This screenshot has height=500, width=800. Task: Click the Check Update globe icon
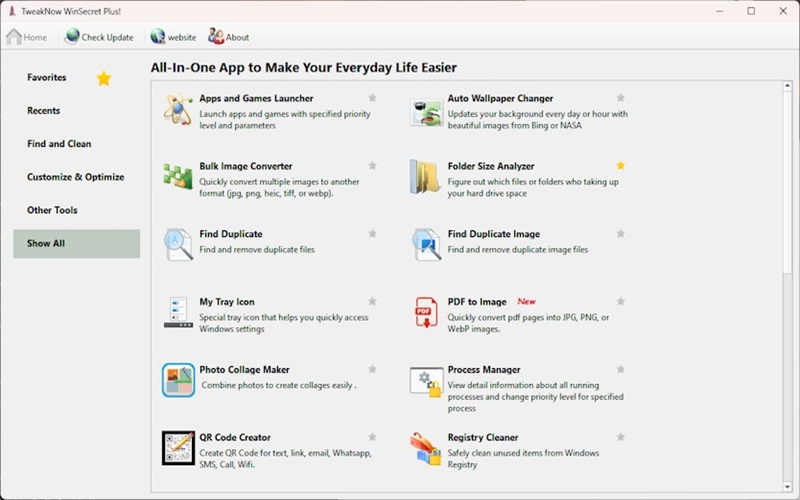(72, 36)
